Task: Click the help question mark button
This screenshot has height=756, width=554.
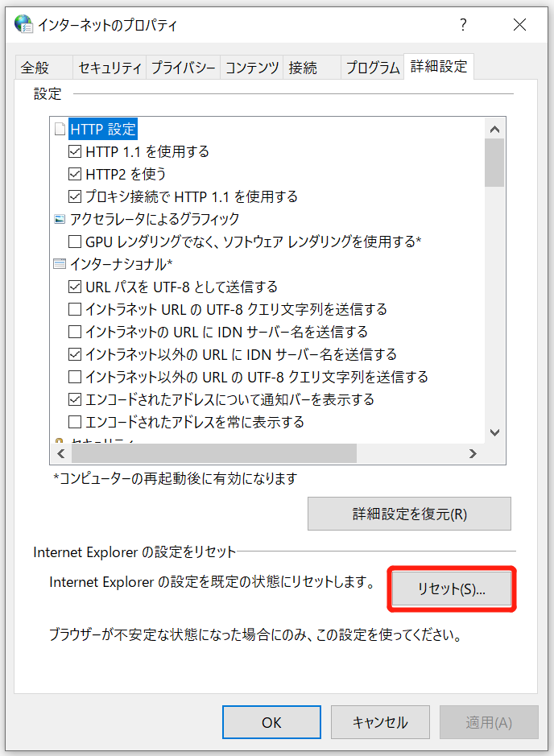Action: tap(463, 25)
